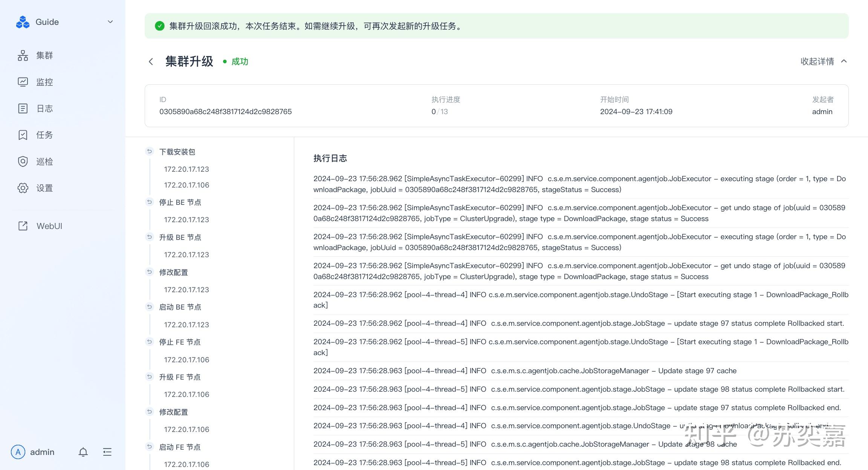Select the 启动 FE 节点 step

pos(180,447)
